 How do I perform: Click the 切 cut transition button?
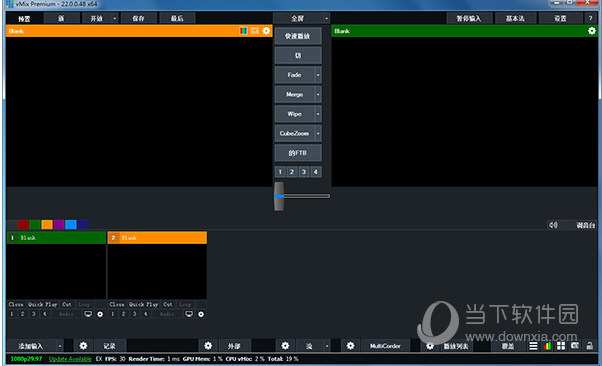[298, 55]
